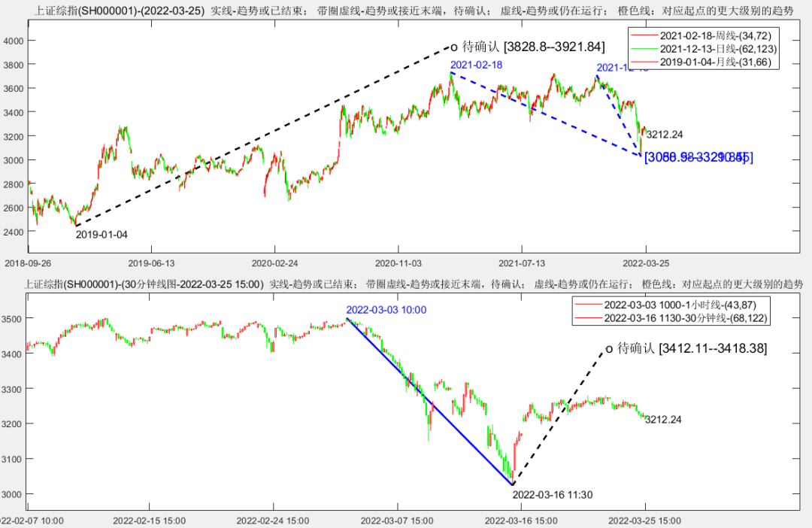Click the 2022-02-15 15:00 x-axis label
The image size is (812, 528).
(x=149, y=520)
